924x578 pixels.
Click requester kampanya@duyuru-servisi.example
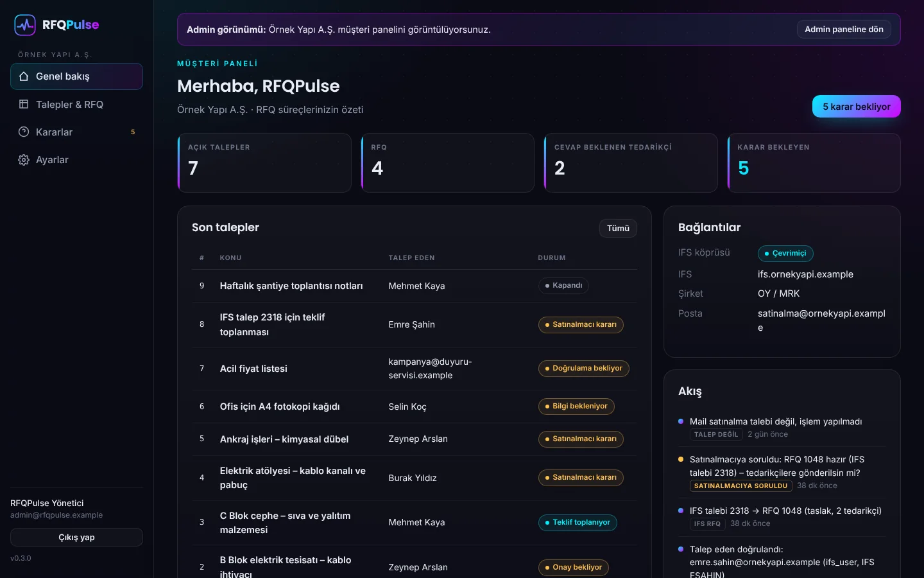pos(430,369)
